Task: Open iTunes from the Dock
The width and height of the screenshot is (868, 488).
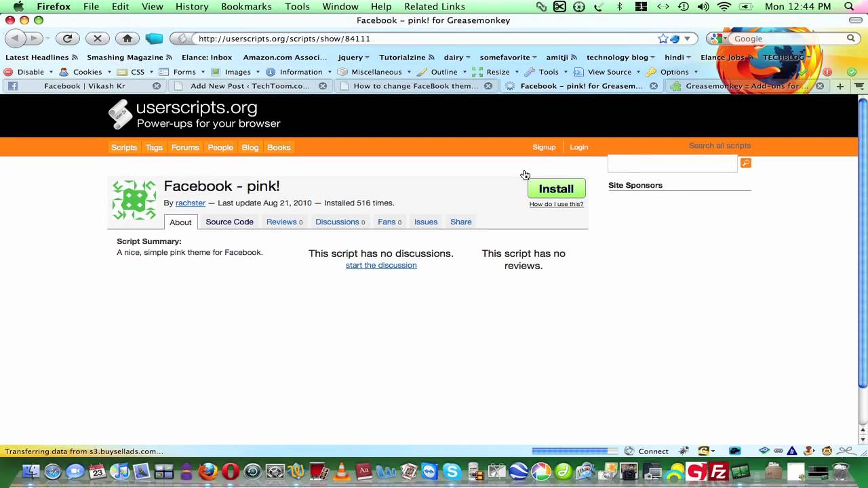Action: point(119,472)
